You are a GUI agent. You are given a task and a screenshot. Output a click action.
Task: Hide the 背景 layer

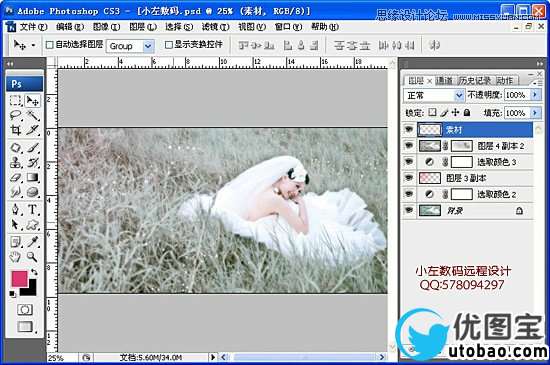[x=409, y=210]
